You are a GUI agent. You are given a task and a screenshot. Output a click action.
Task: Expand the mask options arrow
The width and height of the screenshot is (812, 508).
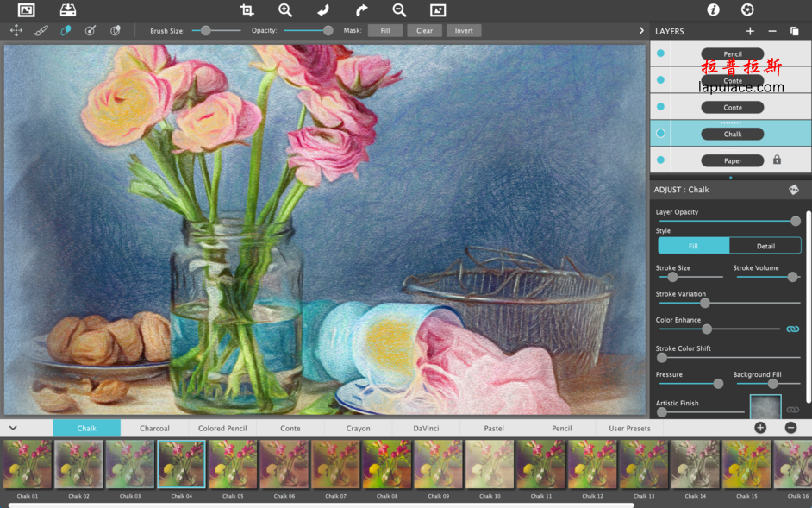tap(640, 30)
